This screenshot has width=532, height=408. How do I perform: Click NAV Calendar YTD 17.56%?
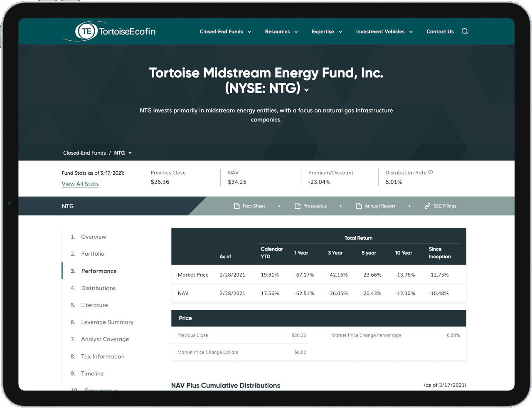(270, 294)
